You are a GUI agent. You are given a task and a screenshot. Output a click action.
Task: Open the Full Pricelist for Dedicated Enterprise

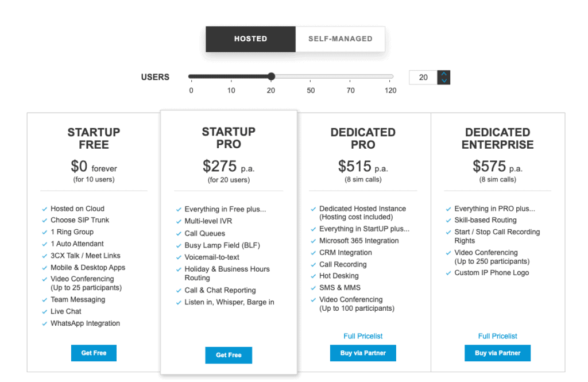[x=497, y=336]
